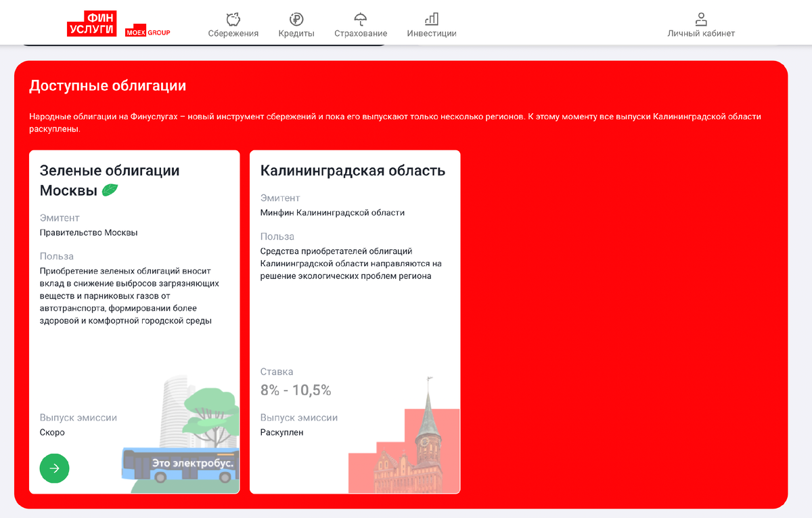The image size is (812, 518).
Task: Click the 8% - 10,5% rate value
Action: pos(296,390)
